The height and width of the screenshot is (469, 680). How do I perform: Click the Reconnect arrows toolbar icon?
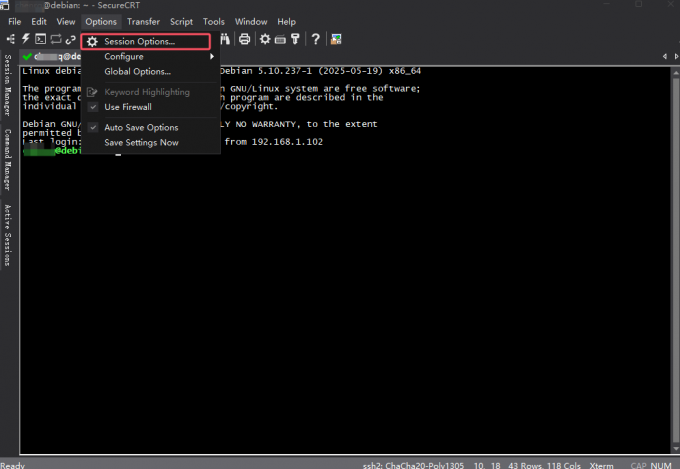[56, 39]
